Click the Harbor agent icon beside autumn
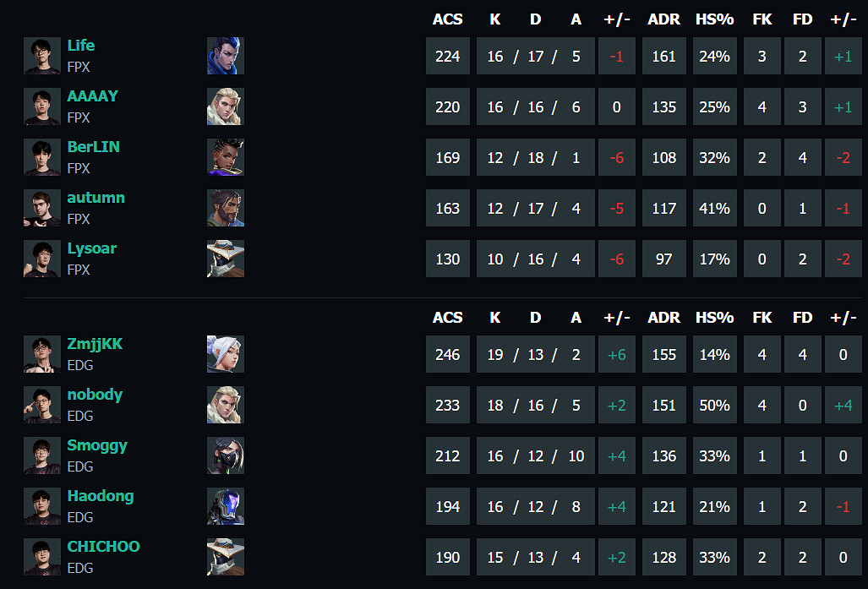This screenshot has height=589, width=868. (225, 208)
